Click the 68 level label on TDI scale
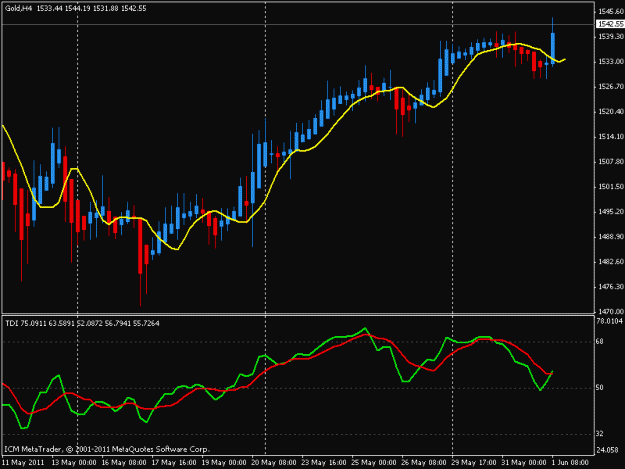Screen dimensions: 625x469 click(599, 341)
